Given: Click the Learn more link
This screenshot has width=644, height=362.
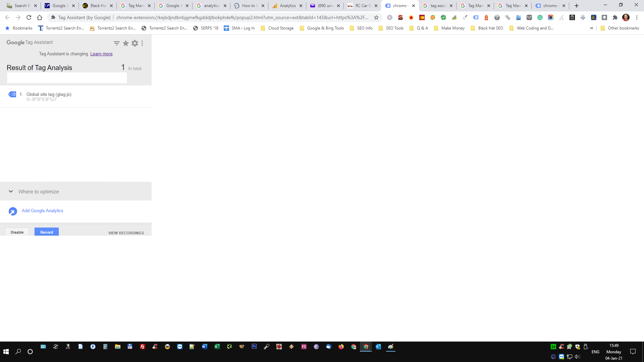Looking at the screenshot, I should click(101, 54).
